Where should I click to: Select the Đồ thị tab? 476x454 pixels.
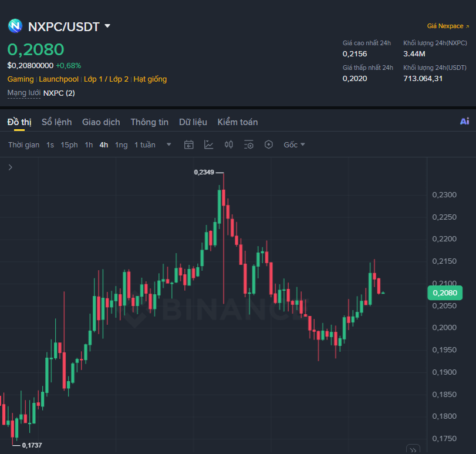tap(19, 122)
